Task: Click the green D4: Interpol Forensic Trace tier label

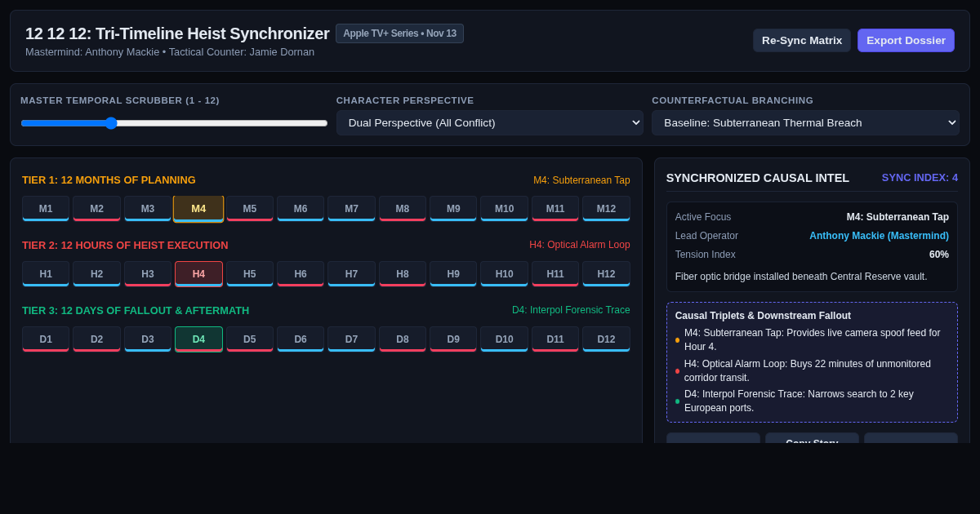Action: pos(571,310)
